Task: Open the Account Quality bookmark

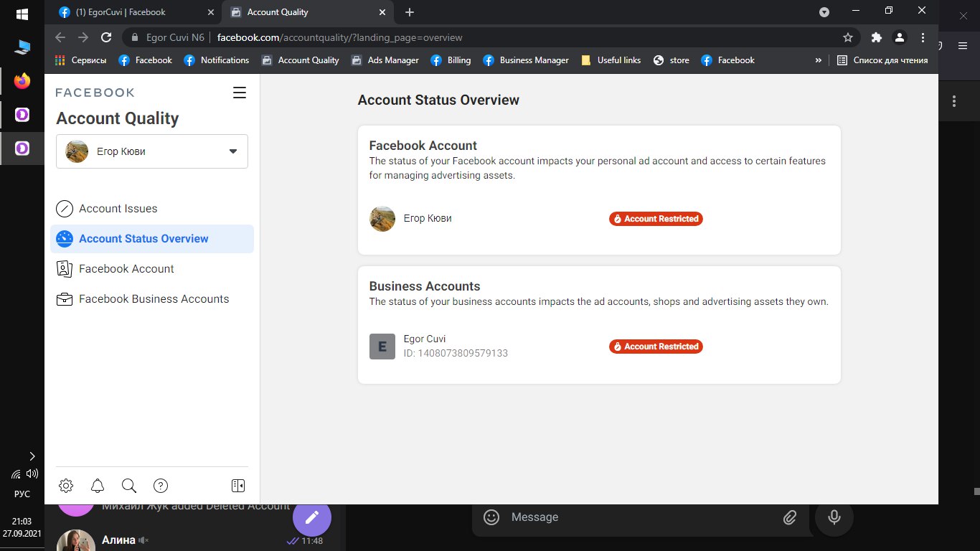Action: coord(300,60)
